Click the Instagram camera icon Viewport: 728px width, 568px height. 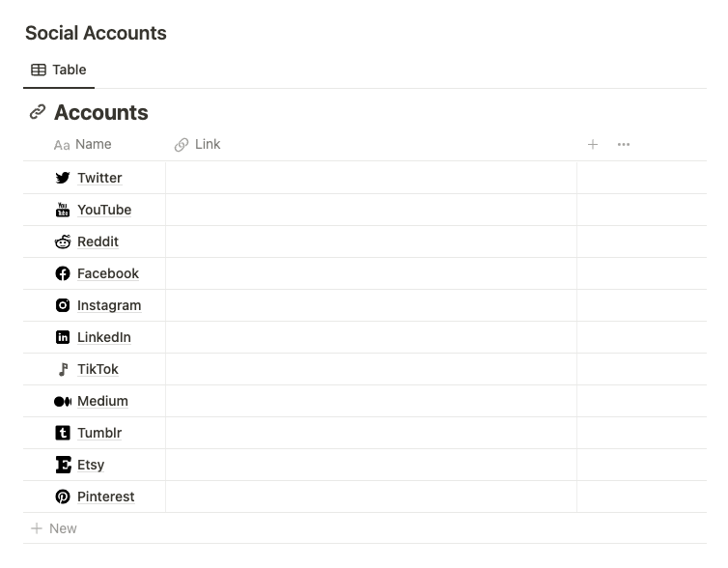pos(63,305)
